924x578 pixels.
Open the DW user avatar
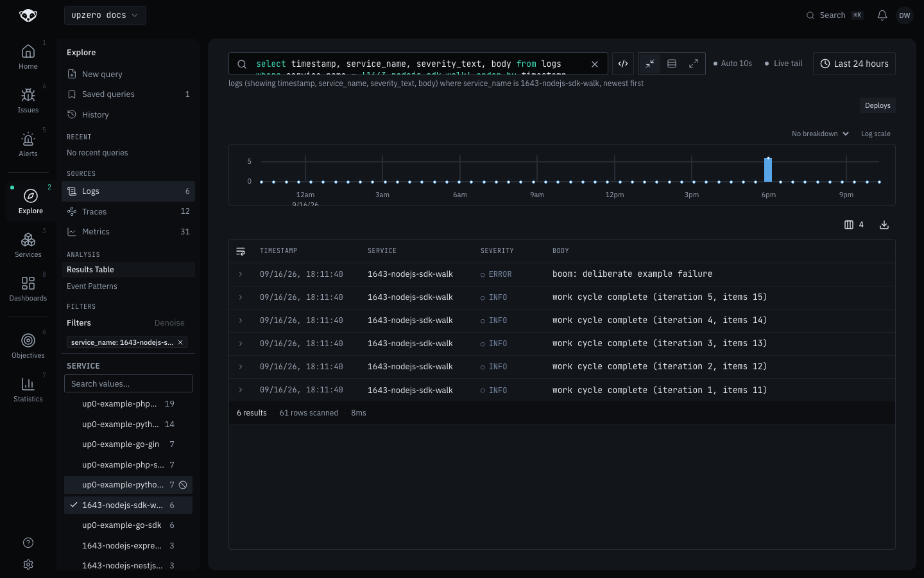[905, 15]
